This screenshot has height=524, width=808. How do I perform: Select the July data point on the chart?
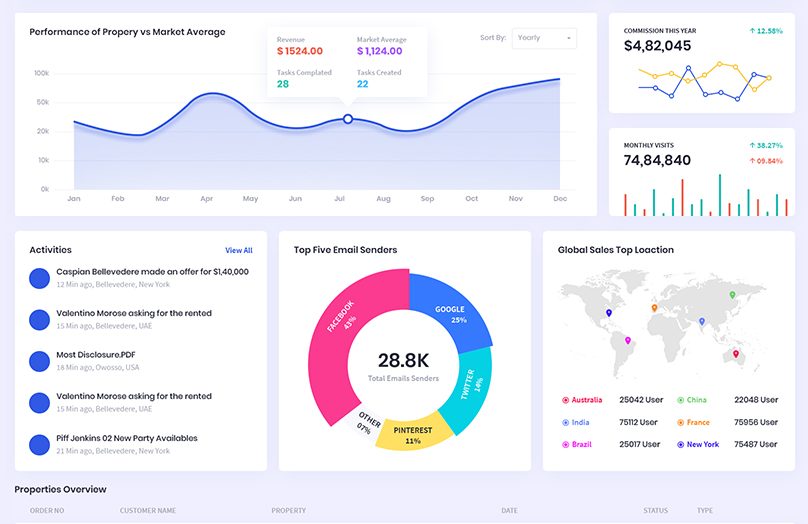(x=348, y=119)
